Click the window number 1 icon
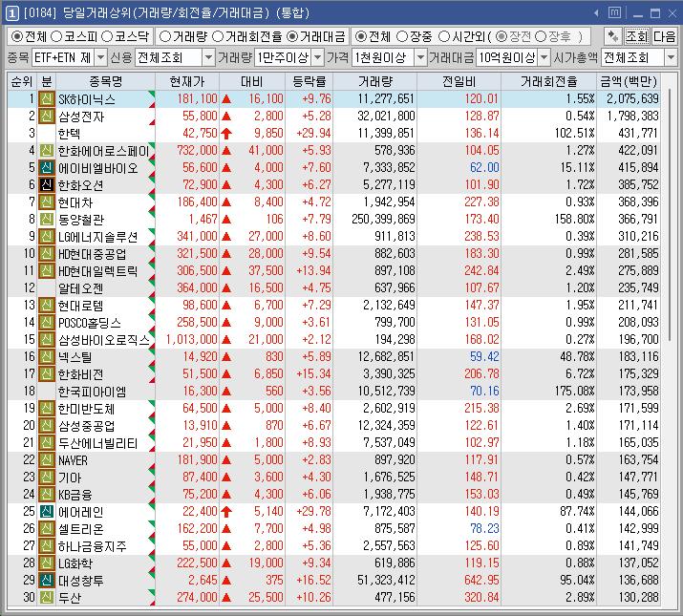This screenshot has height=616, width=683. coord(11,13)
